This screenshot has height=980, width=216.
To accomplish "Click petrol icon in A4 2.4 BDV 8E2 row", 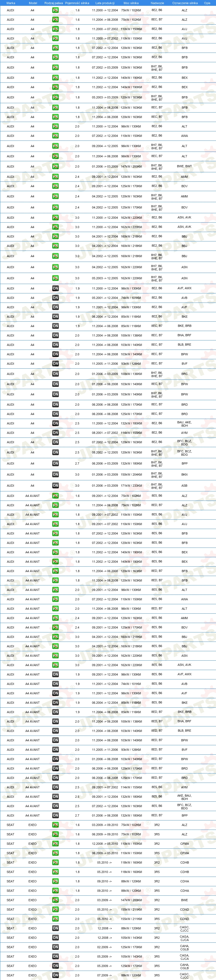I will (x=56, y=186).
